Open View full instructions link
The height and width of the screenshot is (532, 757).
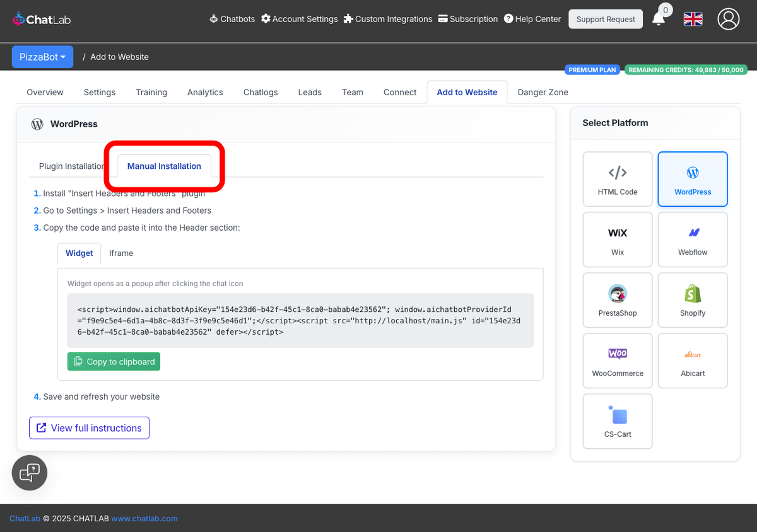pos(89,428)
